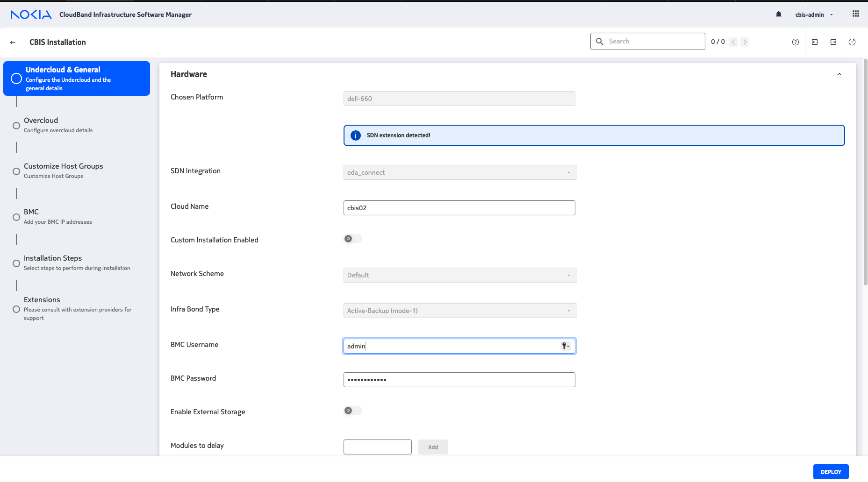868x482 pixels.
Task: Open the cbis-admin user menu
Action: (x=814, y=14)
